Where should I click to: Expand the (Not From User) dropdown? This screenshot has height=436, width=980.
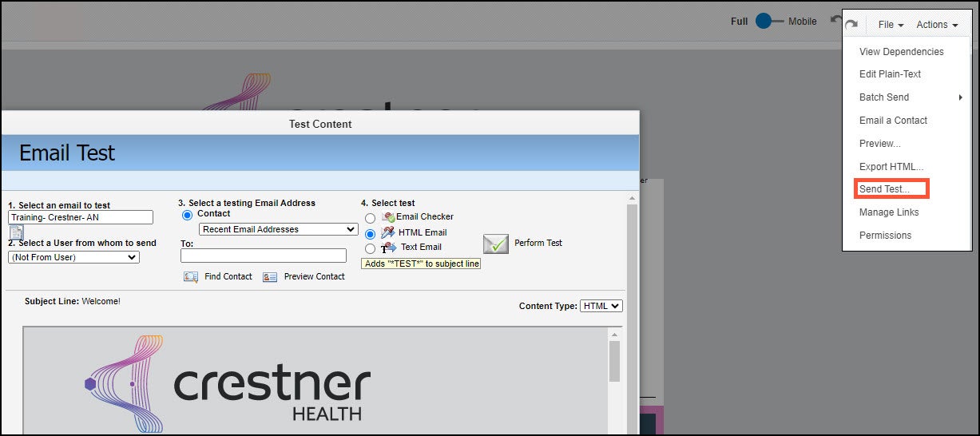tap(73, 257)
